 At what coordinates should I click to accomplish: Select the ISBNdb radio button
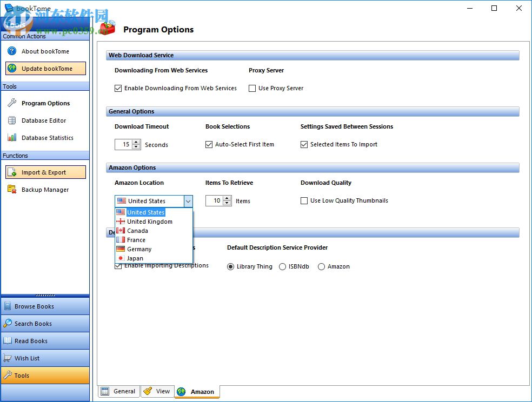coord(282,267)
